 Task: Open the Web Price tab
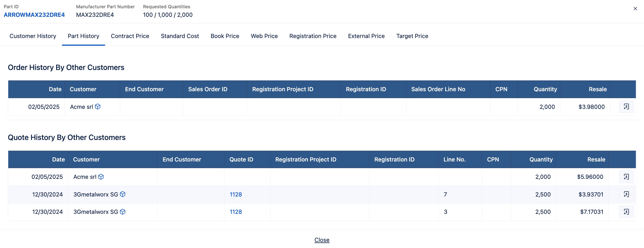(x=264, y=36)
